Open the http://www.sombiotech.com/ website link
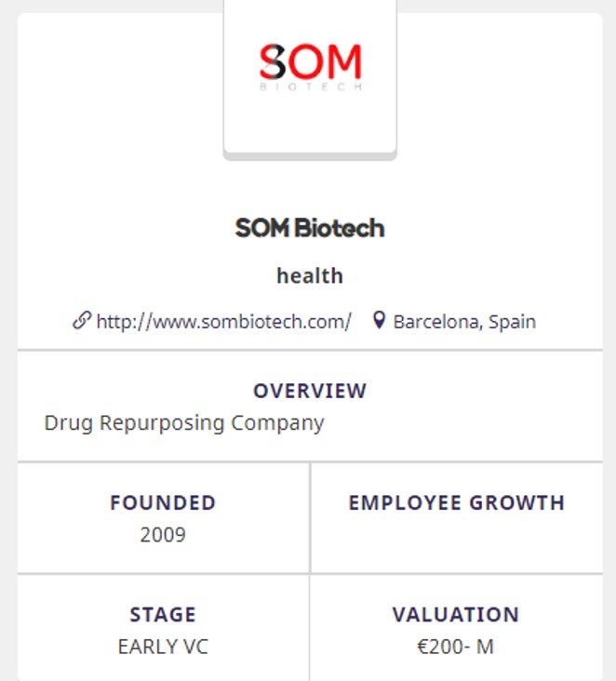This screenshot has height=681, width=616. (223, 322)
